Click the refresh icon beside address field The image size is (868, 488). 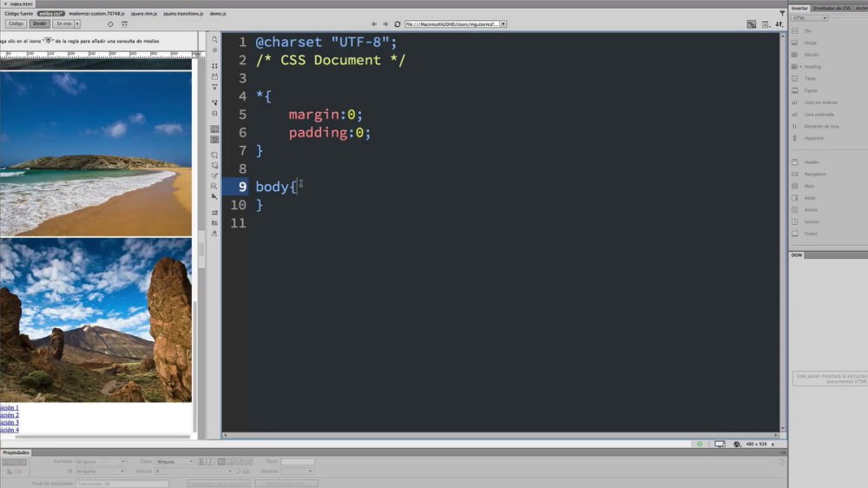point(397,24)
